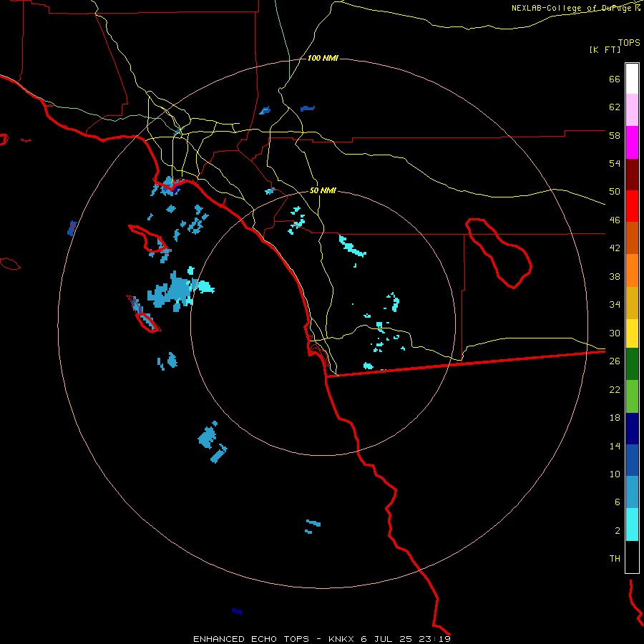Click the 66 value on the legend
644x644 pixels.
tap(615, 79)
